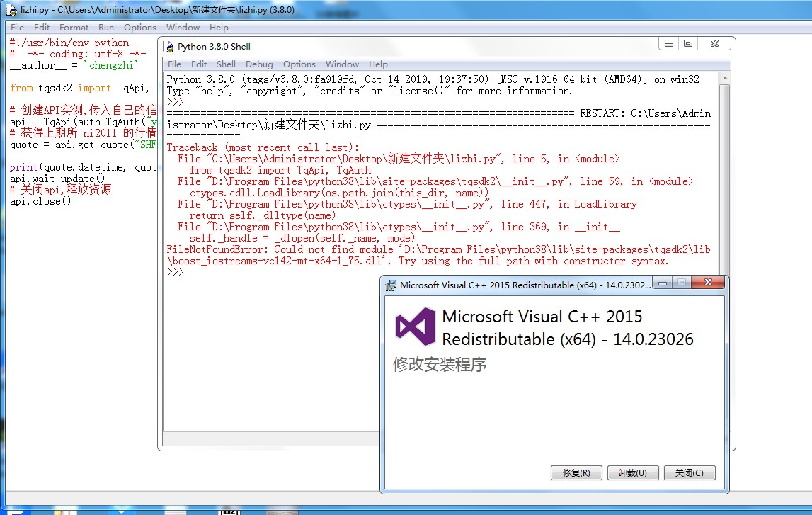This screenshot has height=515, width=812.
Task: Click the "ctypes.cdll.LoadLibrary" traceback line
Action: point(339,193)
